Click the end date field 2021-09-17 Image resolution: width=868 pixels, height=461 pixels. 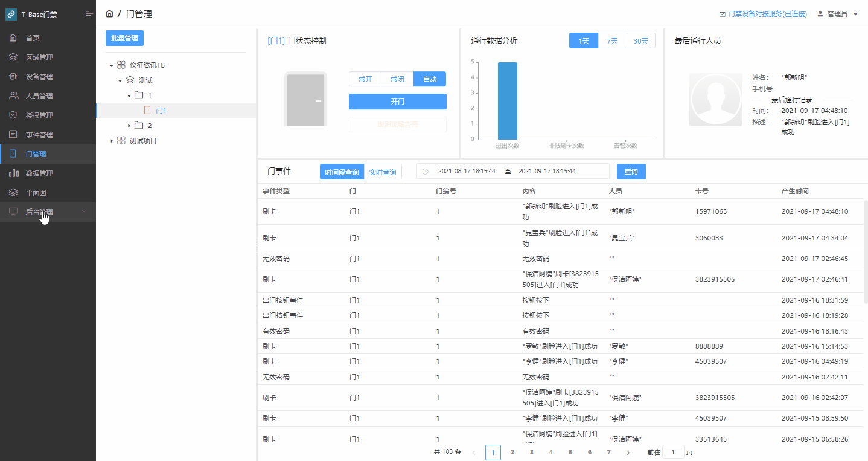click(x=547, y=172)
